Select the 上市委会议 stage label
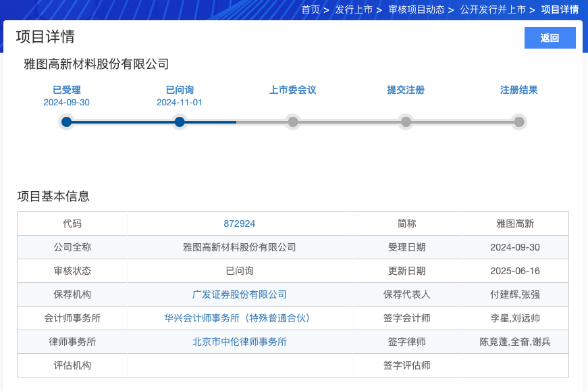This screenshot has height=391, width=588. 293,90
